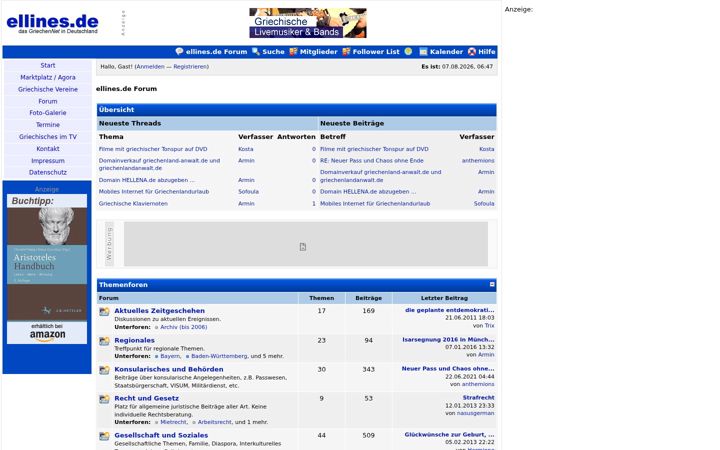Open thread Domain HELLENA.de abzugeben in Neueste Threads
Viewport: 720px width, 450px height.
point(146,180)
